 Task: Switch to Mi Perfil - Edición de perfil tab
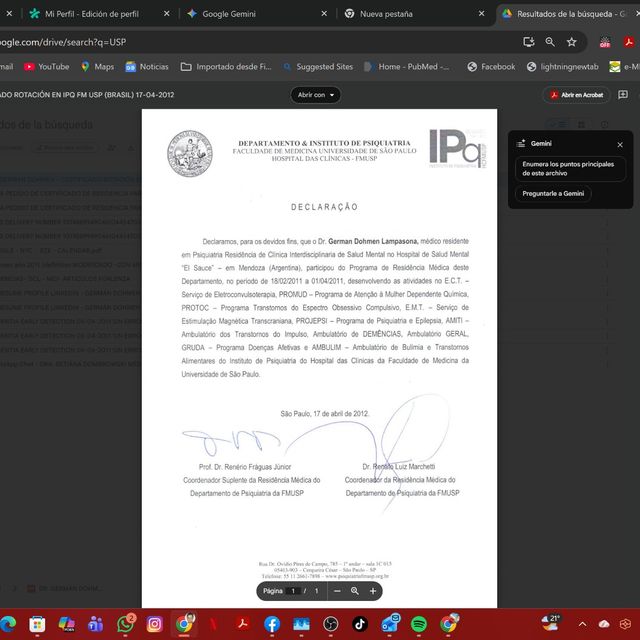92,14
